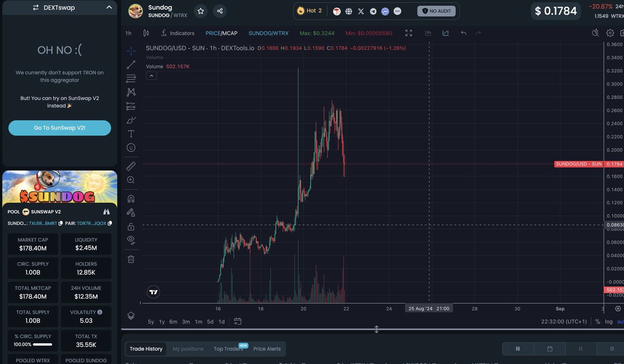
Task: Click the TradingView logo on chart
Action: coord(153,292)
